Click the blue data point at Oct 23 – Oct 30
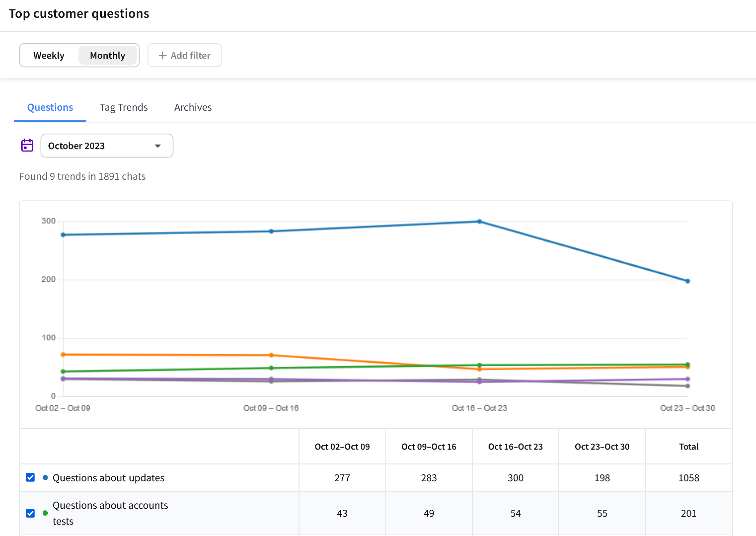The image size is (756, 536). [x=688, y=281]
